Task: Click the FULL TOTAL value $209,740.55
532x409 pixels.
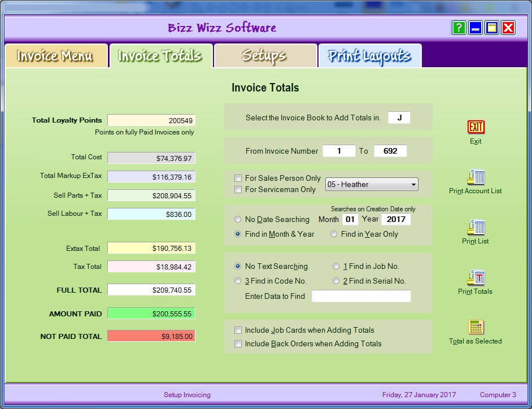Action: pos(151,290)
